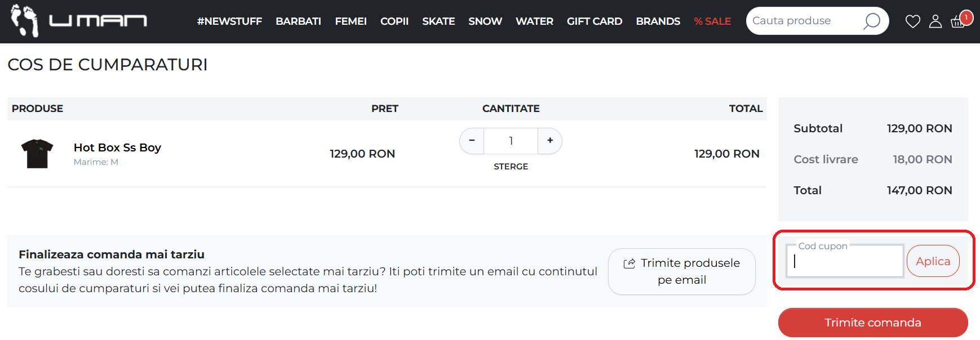Click the Hot Box Ss Boy thumbnail
980x340 pixels.
point(37,154)
